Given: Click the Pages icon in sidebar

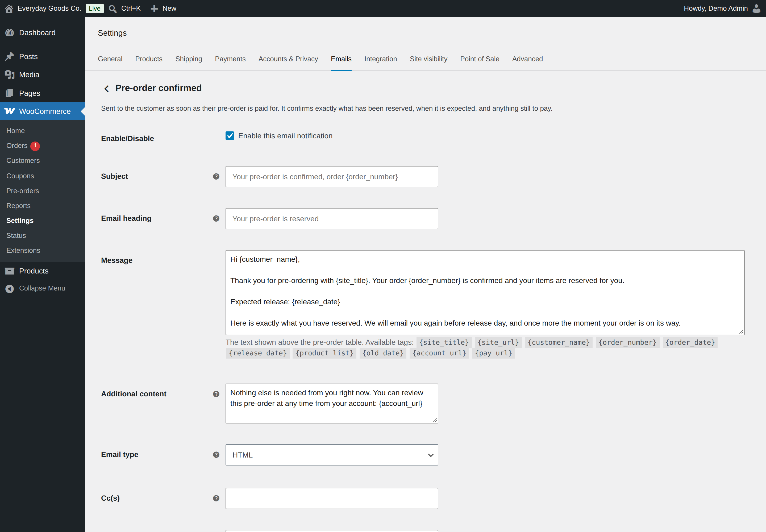Looking at the screenshot, I should pos(10,93).
